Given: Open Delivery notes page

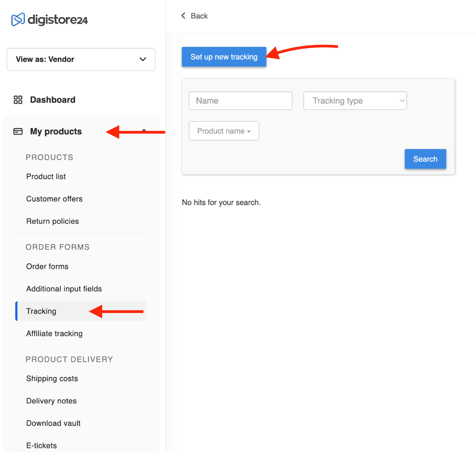Looking at the screenshot, I should tap(51, 401).
